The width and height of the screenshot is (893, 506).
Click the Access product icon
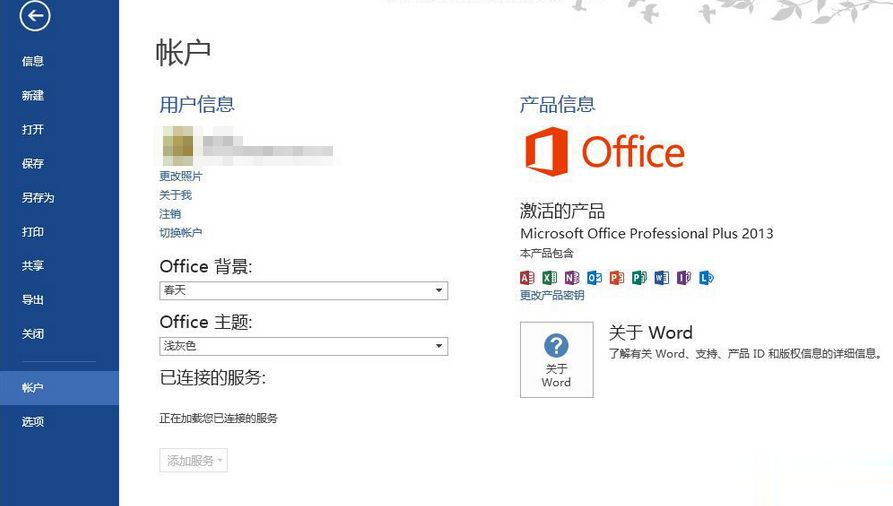click(x=527, y=278)
